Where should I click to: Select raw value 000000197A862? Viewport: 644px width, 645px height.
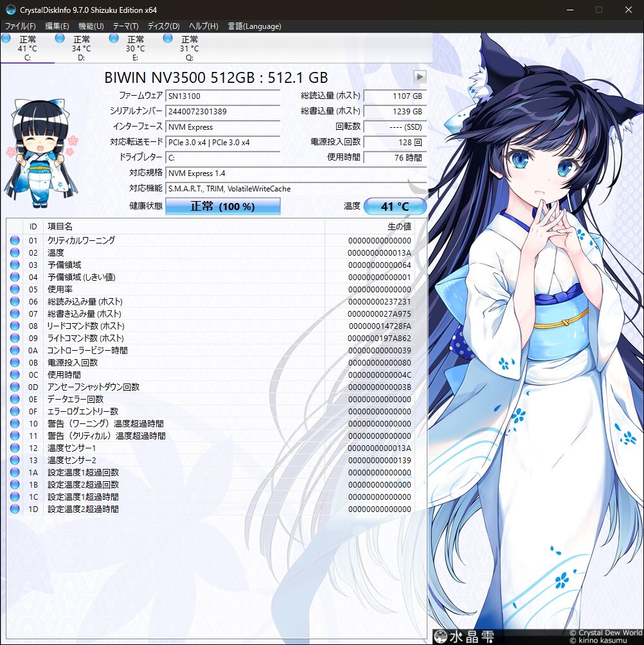coord(379,338)
